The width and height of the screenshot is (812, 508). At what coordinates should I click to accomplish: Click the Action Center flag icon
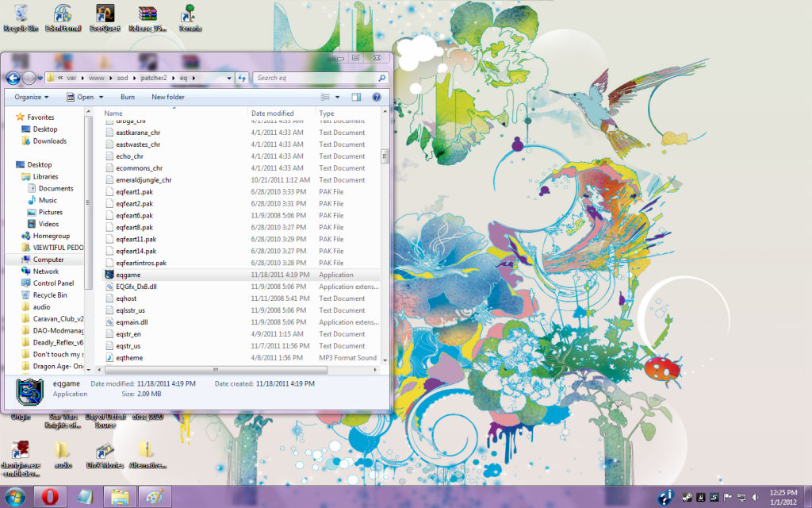pyautogui.click(x=728, y=497)
